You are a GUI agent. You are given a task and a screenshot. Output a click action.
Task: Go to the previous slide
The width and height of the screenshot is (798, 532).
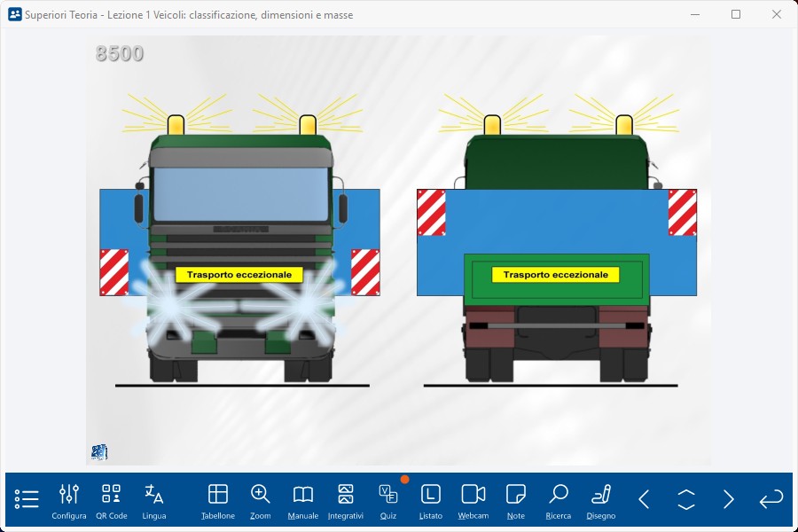coord(644,499)
